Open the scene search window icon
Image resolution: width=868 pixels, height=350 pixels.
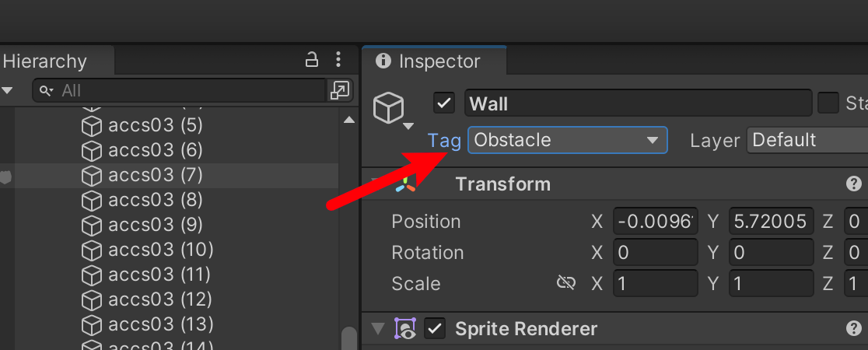click(x=339, y=90)
